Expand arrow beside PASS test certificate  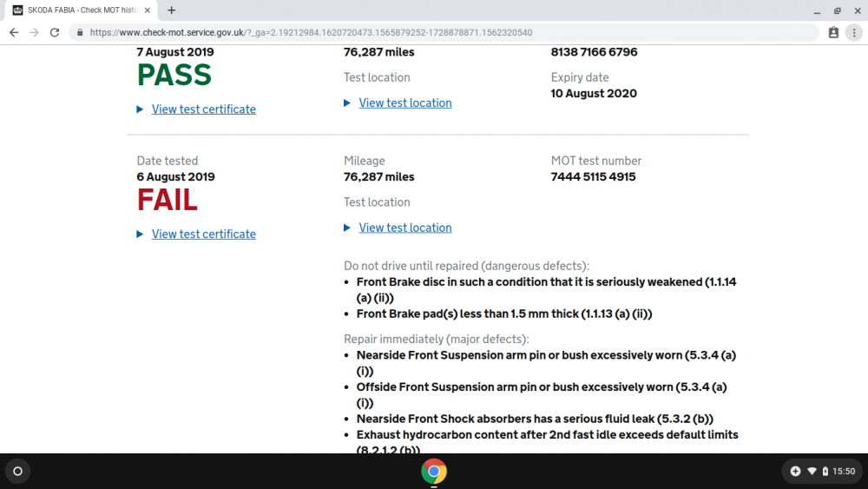coord(140,109)
